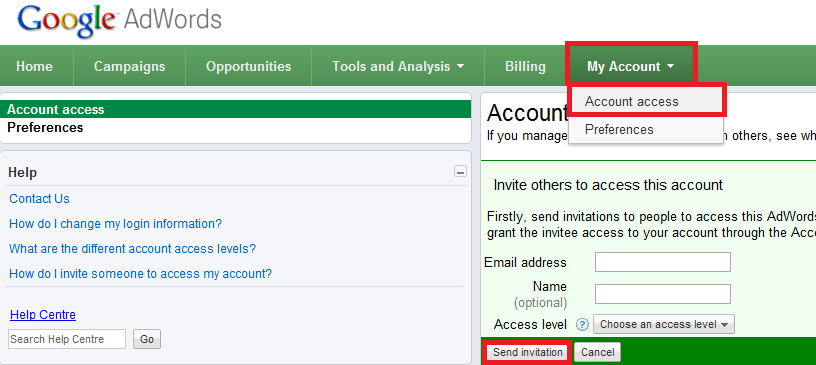Follow the Help Centre link
Image resolution: width=816 pixels, height=365 pixels.
click(x=43, y=314)
